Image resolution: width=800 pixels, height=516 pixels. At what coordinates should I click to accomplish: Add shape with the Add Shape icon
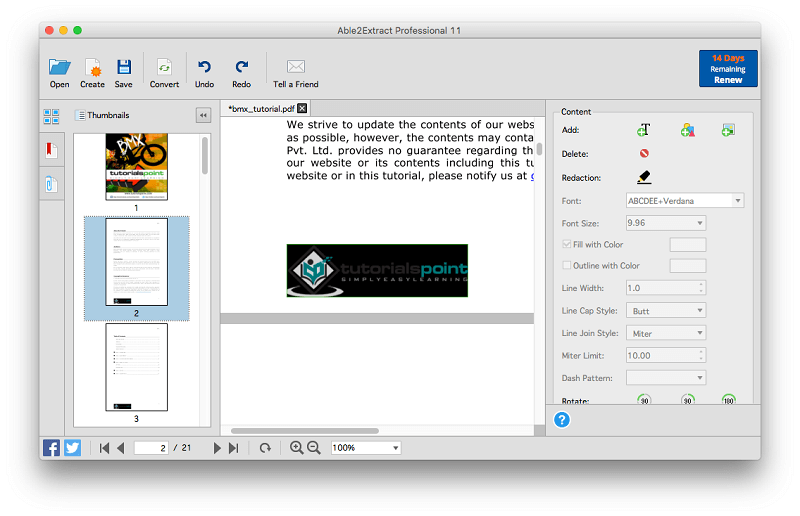(x=687, y=130)
